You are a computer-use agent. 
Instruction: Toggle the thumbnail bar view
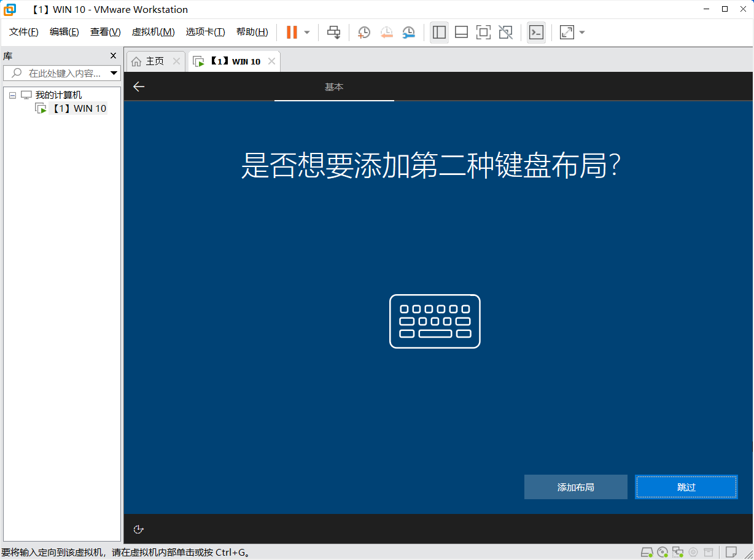[x=461, y=33]
